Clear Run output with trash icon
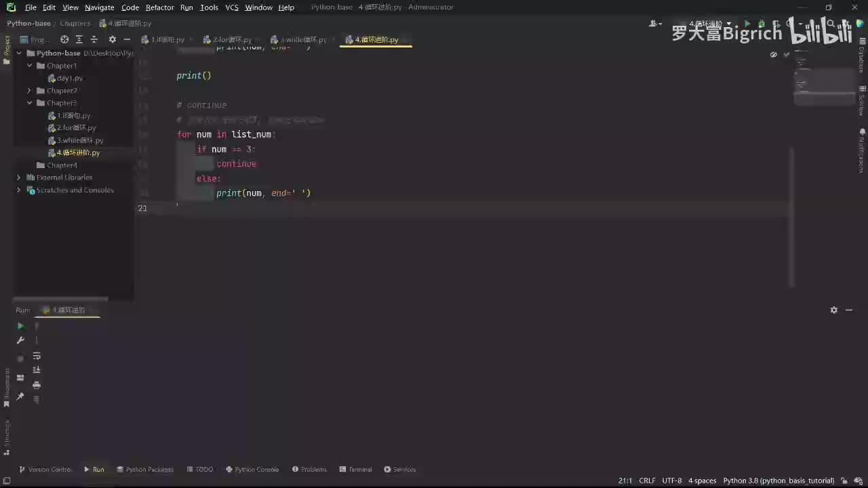 [x=37, y=400]
